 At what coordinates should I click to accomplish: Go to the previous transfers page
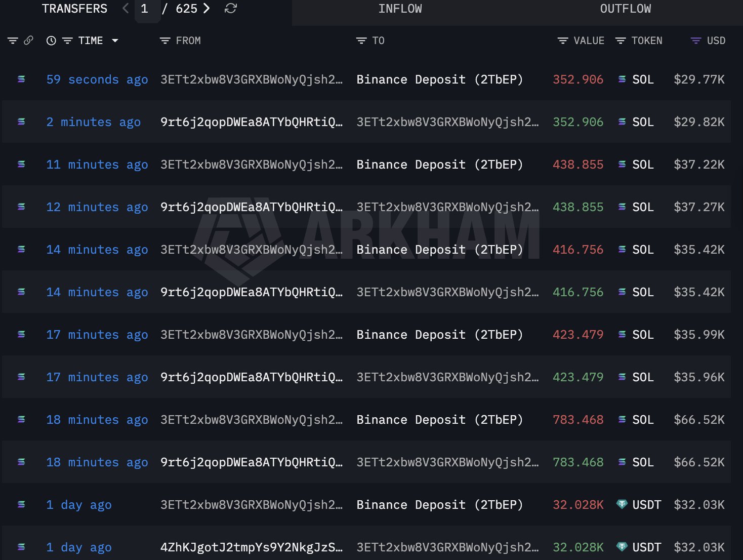[126, 9]
